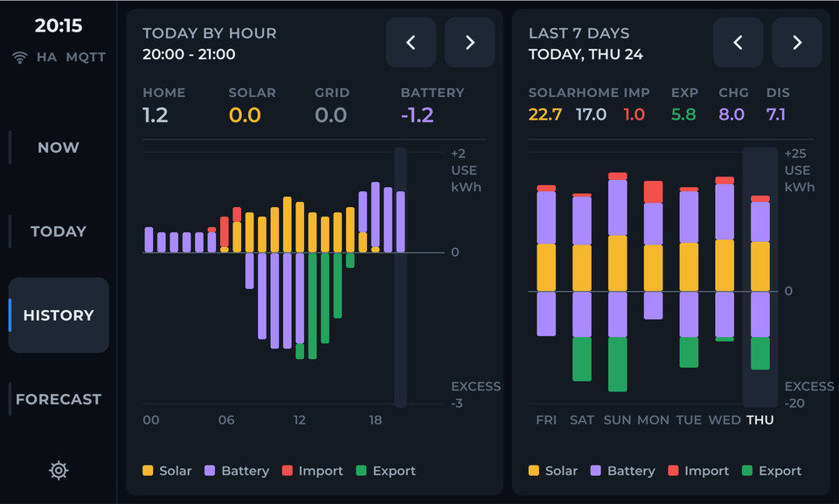Click the HOME value 1.2
The image size is (839, 504).
point(156,115)
